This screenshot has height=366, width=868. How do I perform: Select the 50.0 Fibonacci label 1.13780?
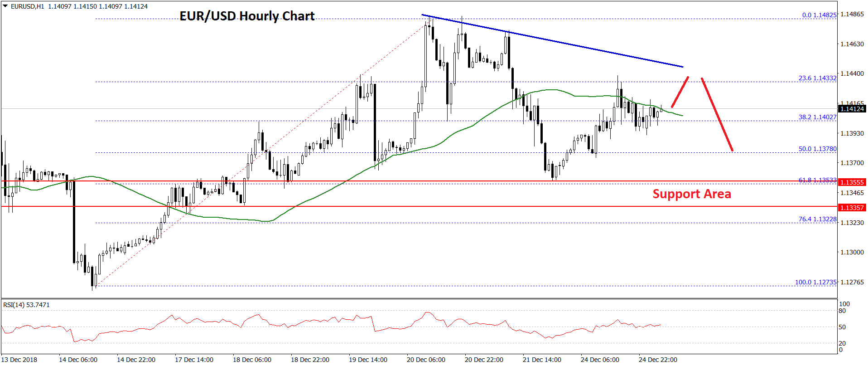tap(817, 149)
